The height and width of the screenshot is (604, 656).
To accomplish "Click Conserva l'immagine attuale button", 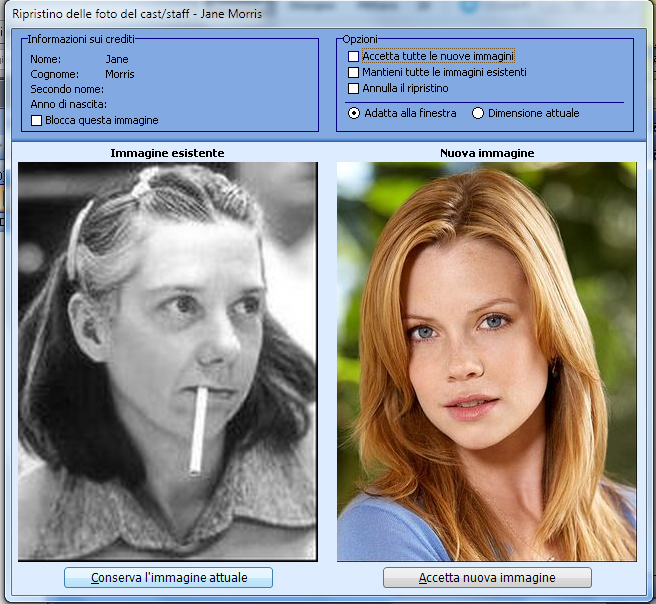I will 168,578.
